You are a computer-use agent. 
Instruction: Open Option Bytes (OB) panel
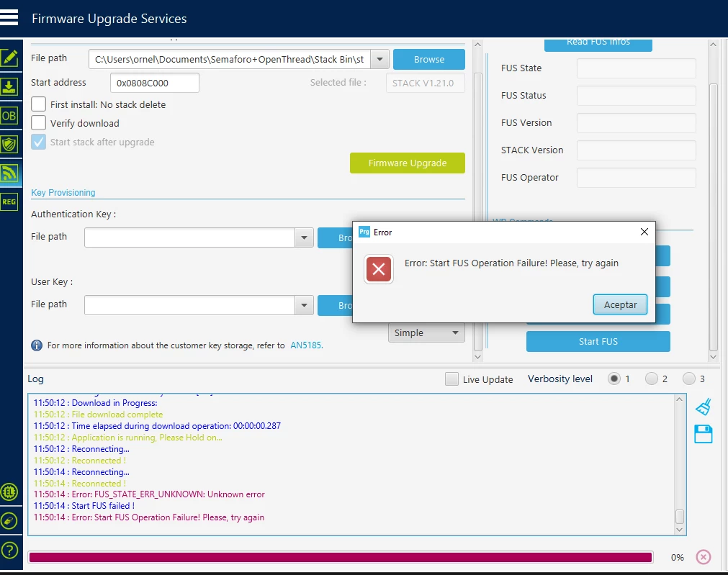click(9, 116)
